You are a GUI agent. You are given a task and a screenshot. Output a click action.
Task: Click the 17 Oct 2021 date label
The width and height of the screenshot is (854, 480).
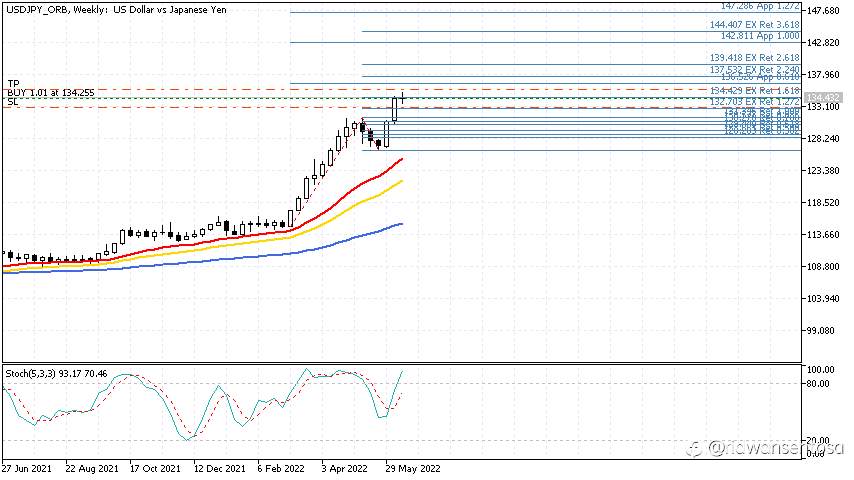pos(155,469)
